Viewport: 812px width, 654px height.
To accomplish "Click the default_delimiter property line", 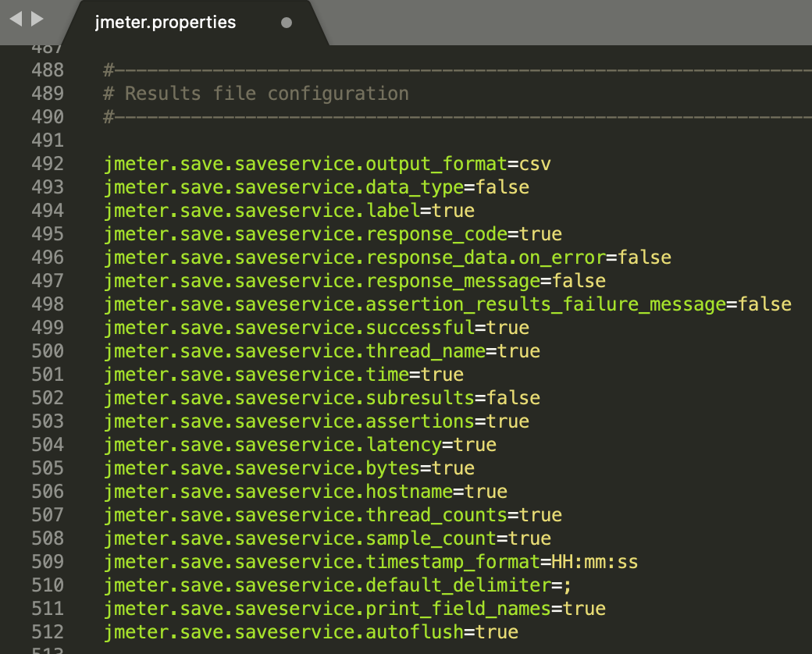I will pyautogui.click(x=336, y=585).
